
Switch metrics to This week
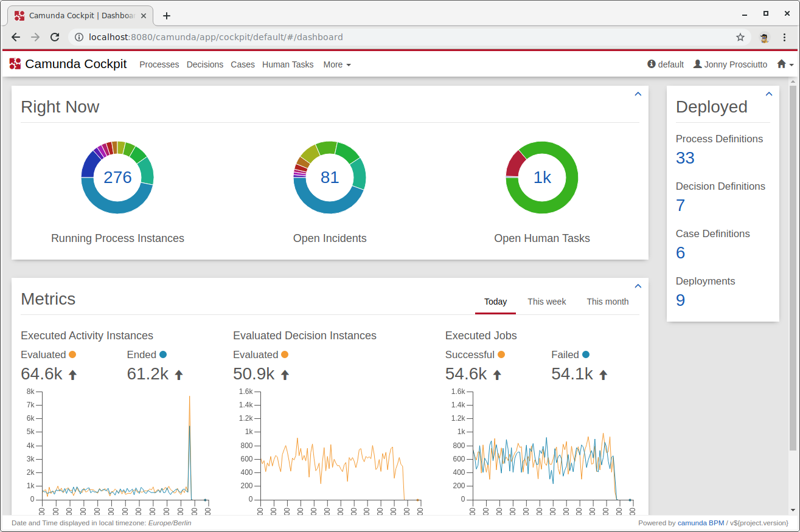click(547, 302)
